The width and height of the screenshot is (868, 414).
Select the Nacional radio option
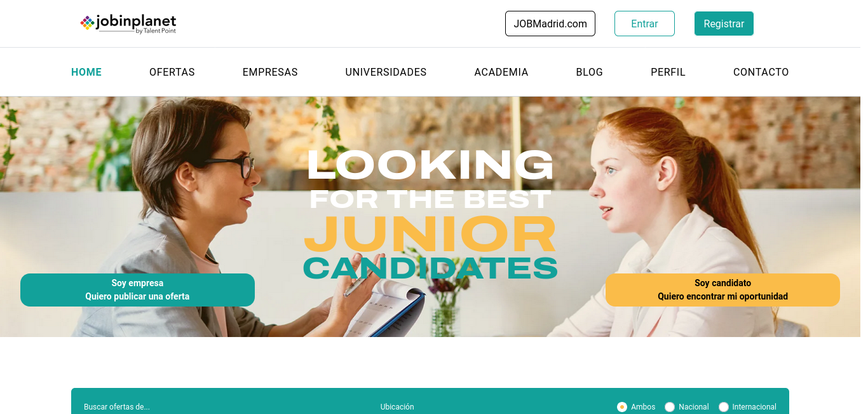click(670, 407)
